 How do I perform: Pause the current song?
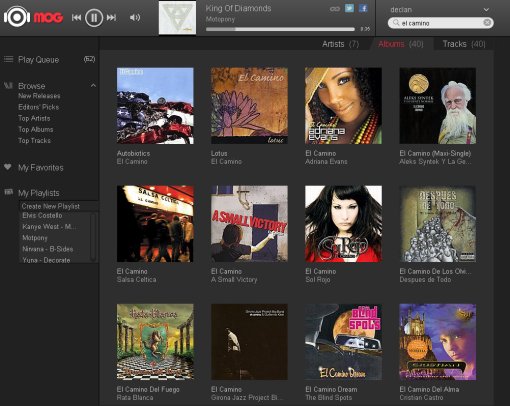94,17
